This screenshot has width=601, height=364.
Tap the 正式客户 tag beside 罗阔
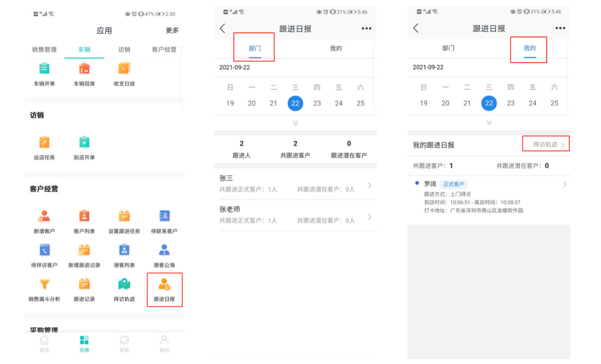tap(454, 184)
